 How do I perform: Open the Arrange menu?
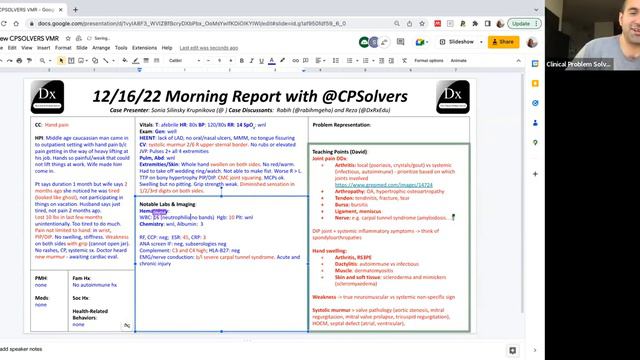coord(101,48)
